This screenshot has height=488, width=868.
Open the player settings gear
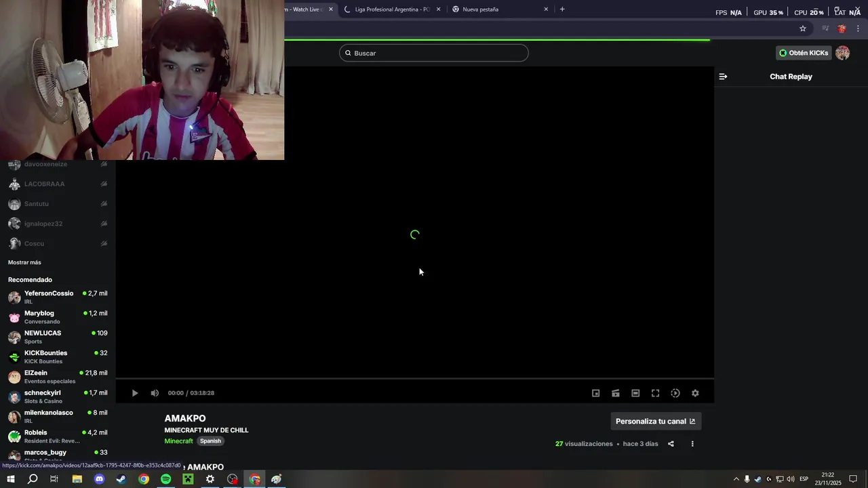(x=695, y=393)
